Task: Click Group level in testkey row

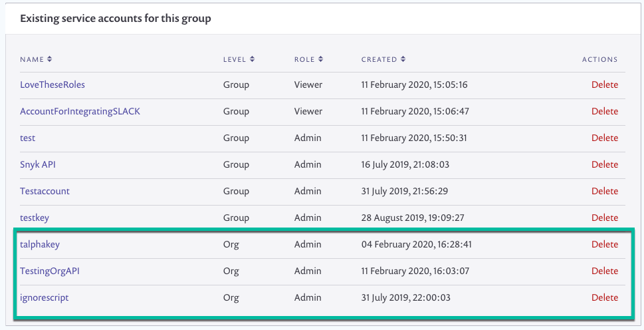Action: click(236, 218)
